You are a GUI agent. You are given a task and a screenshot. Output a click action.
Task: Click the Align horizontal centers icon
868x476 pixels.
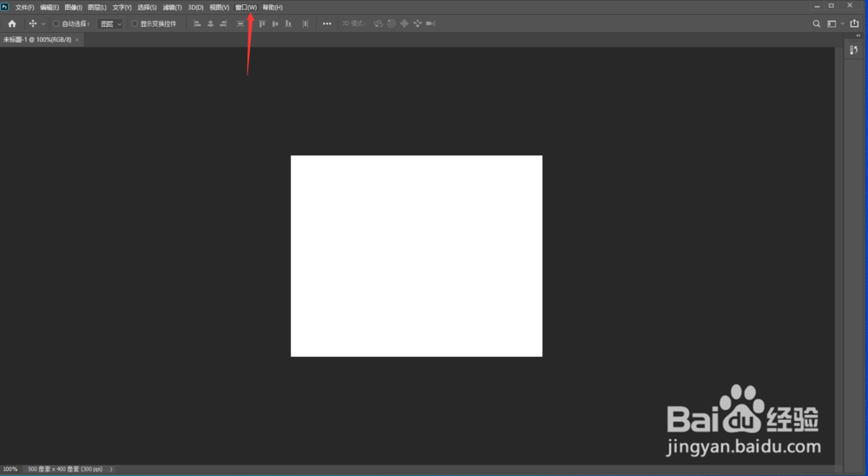[210, 23]
